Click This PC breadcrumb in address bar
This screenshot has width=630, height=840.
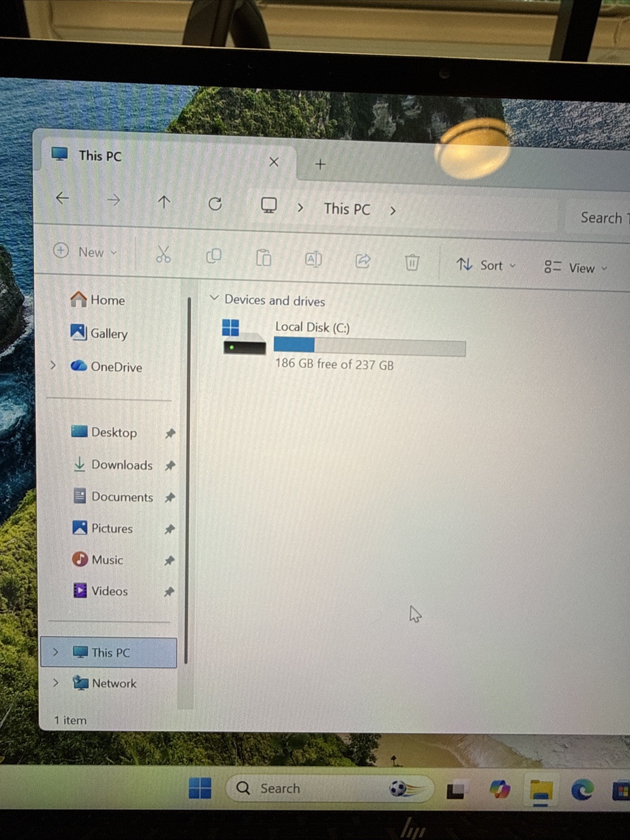[x=347, y=209]
